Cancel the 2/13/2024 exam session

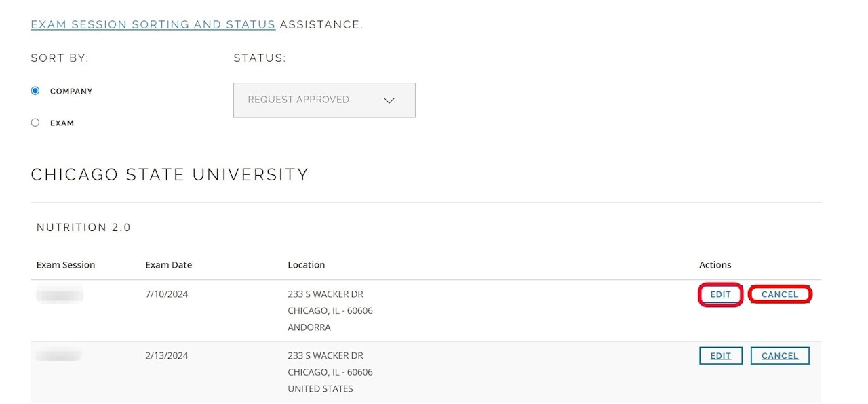[780, 356]
